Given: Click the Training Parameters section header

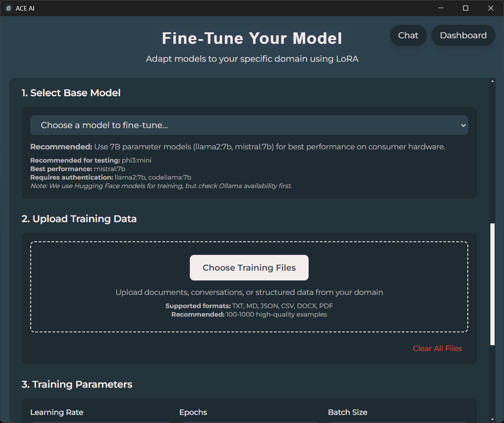Looking at the screenshot, I should pos(77,384).
